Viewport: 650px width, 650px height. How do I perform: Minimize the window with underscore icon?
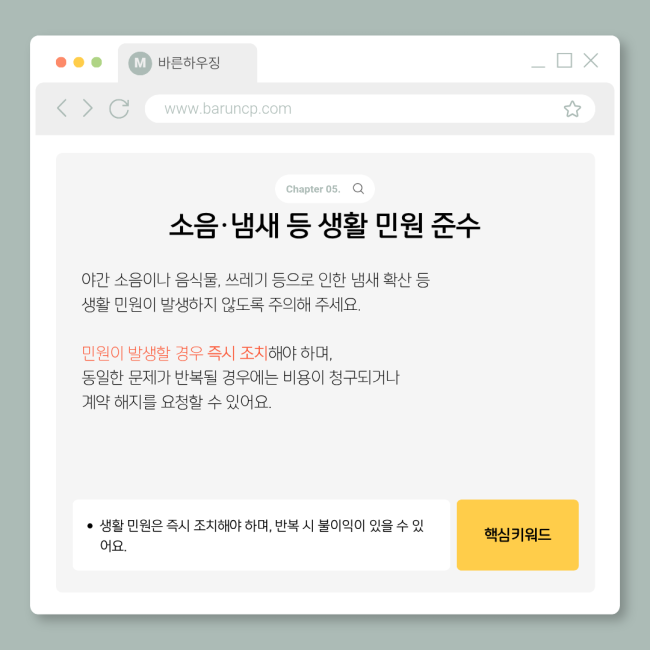(x=538, y=66)
